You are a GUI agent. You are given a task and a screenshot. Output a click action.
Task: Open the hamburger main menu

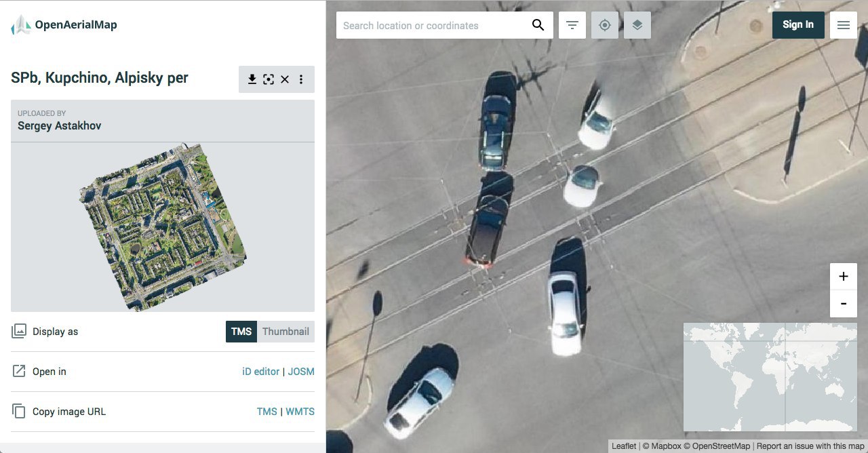tap(844, 25)
